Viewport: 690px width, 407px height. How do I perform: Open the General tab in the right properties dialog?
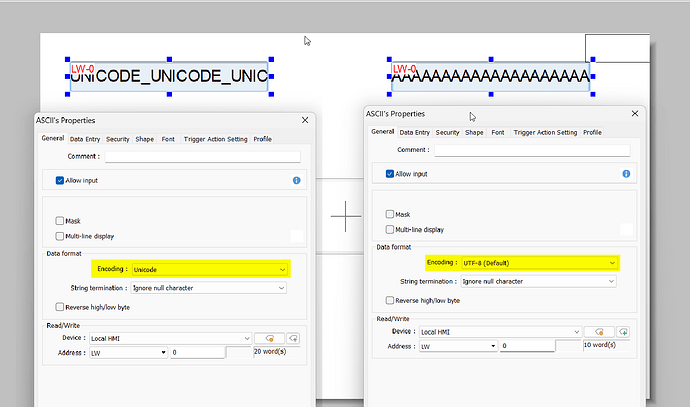pyautogui.click(x=382, y=132)
